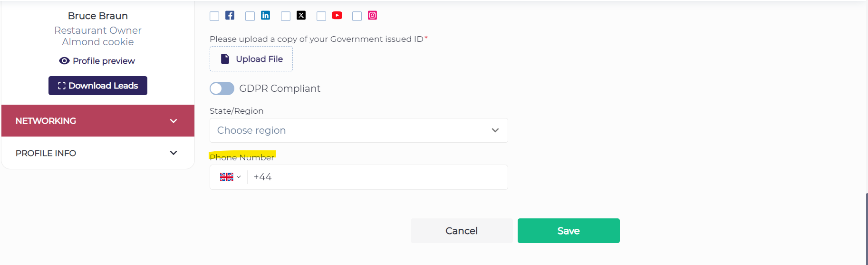
Task: Click the LinkedIn icon
Action: (265, 15)
